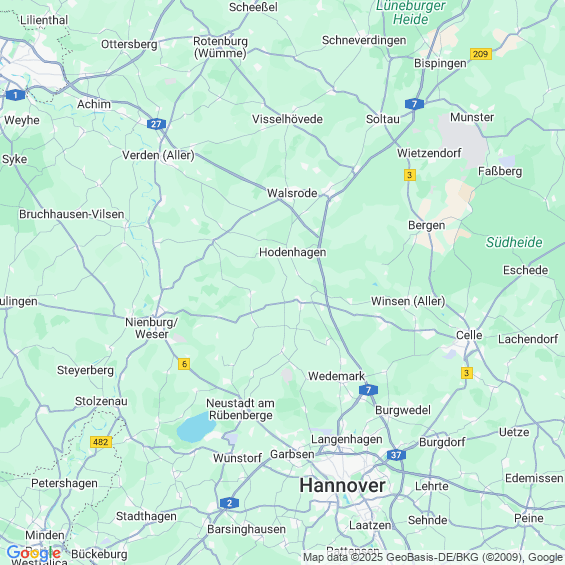This screenshot has width=565, height=565.
Task: Click the Walsrode town label
Action: click(292, 193)
